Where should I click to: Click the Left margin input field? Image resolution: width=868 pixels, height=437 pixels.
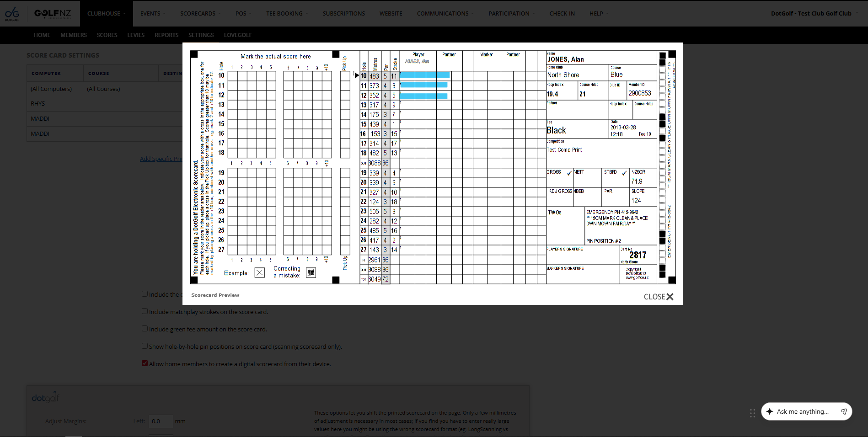click(161, 421)
